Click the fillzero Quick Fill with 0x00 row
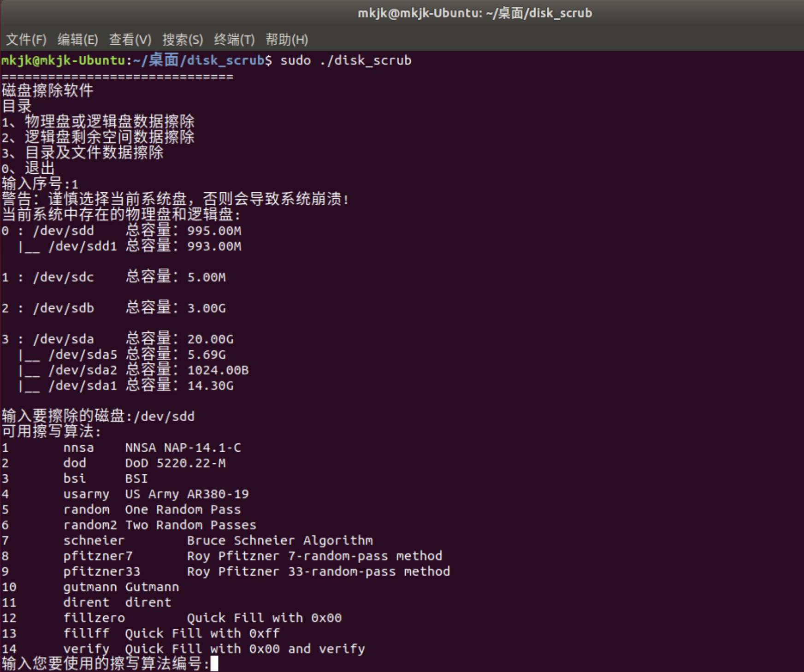This screenshot has width=804, height=672. click(172, 618)
